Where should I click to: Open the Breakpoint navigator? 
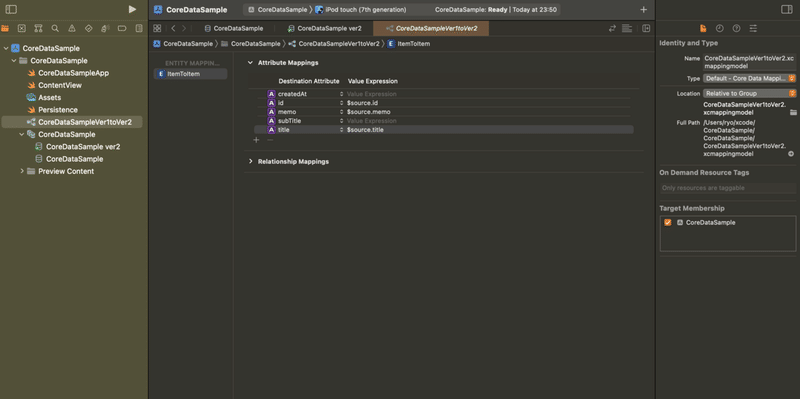click(x=122, y=29)
